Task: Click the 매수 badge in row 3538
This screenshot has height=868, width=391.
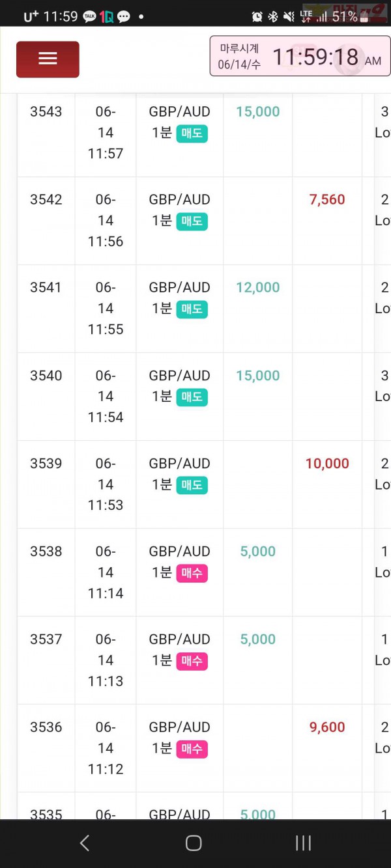Action: coord(192,573)
